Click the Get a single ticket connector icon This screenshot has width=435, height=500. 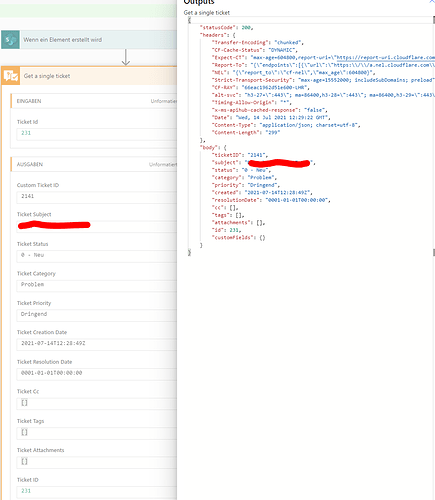tap(11, 76)
